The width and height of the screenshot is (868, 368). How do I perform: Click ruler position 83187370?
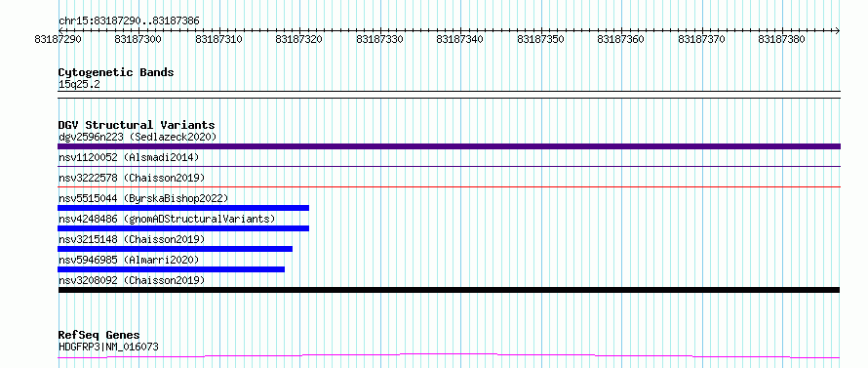click(701, 39)
